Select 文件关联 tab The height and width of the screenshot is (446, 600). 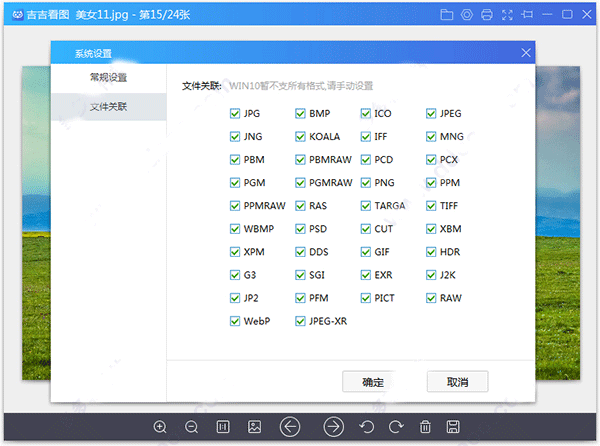[109, 107]
